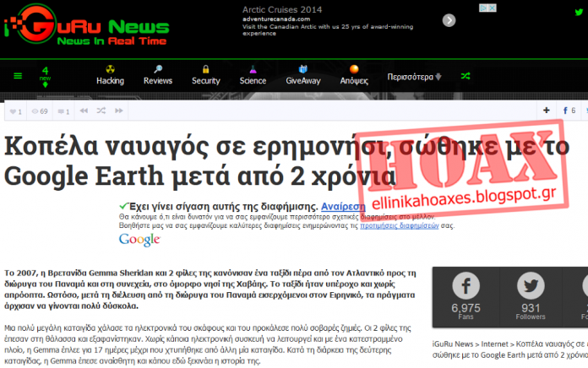The width and height of the screenshot is (588, 368).
Task: Click the Arctic Cruises 2014 ad title
Action: click(282, 10)
